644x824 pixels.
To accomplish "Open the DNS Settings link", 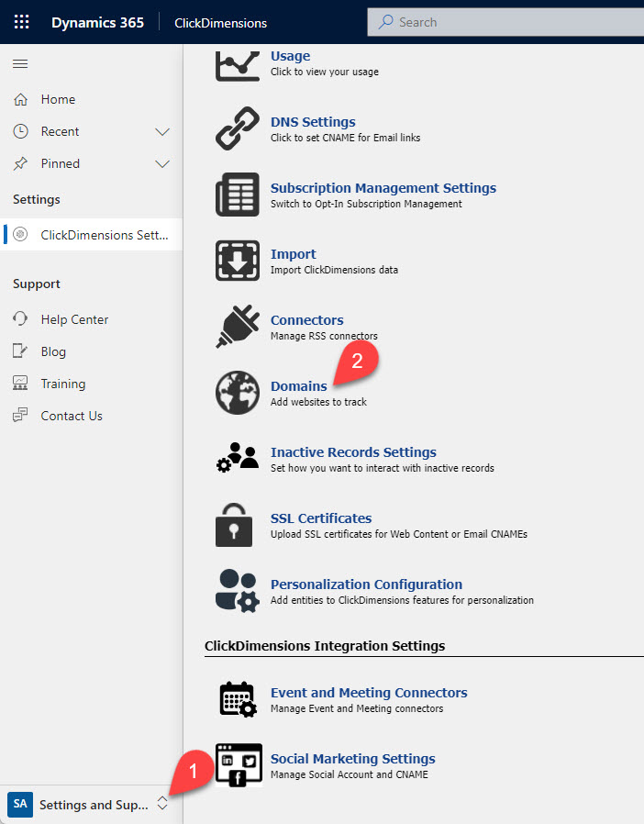I will (x=313, y=122).
